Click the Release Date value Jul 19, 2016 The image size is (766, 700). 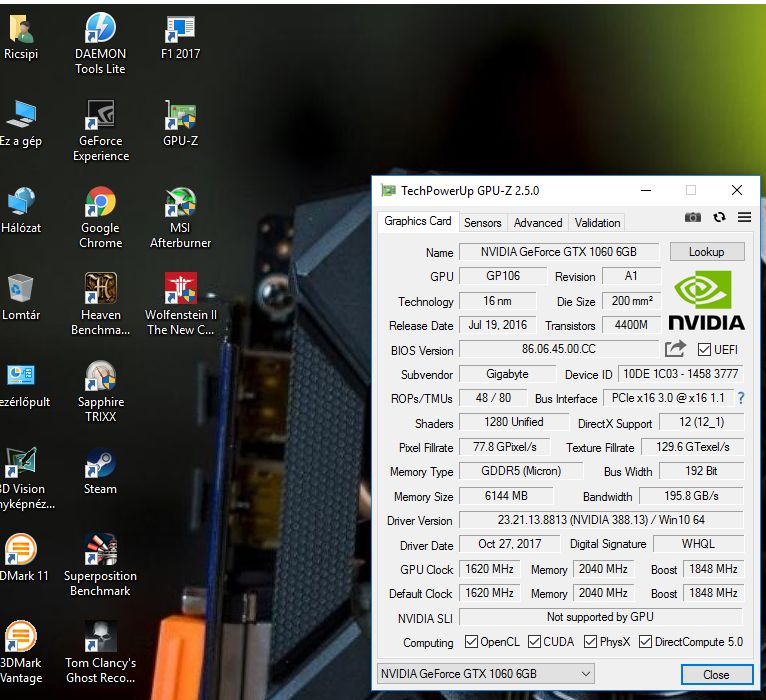point(497,325)
